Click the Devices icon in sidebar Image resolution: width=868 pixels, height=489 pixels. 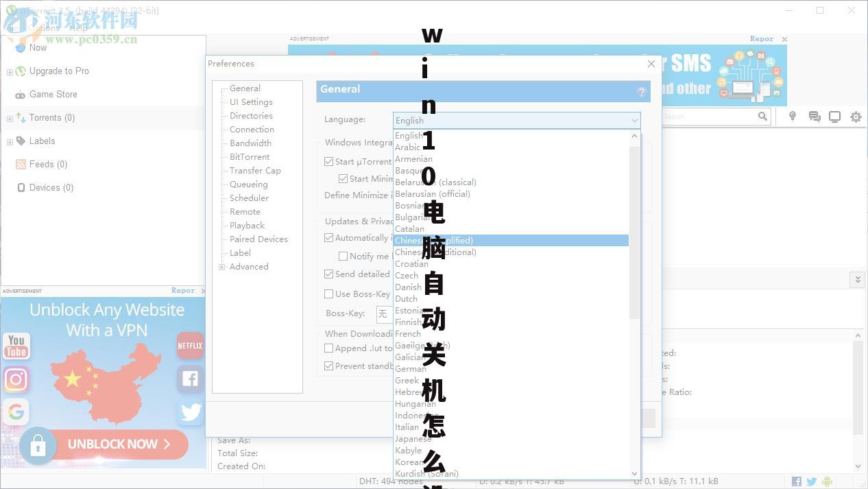pos(21,187)
